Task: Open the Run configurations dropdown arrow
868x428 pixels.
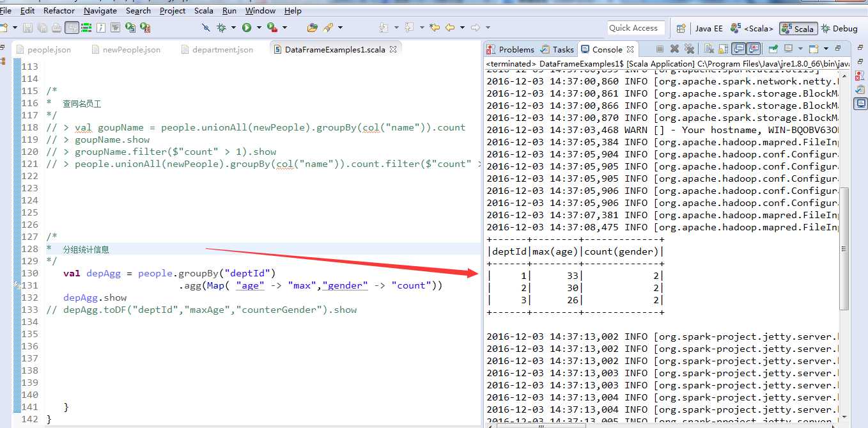Action: [x=259, y=28]
